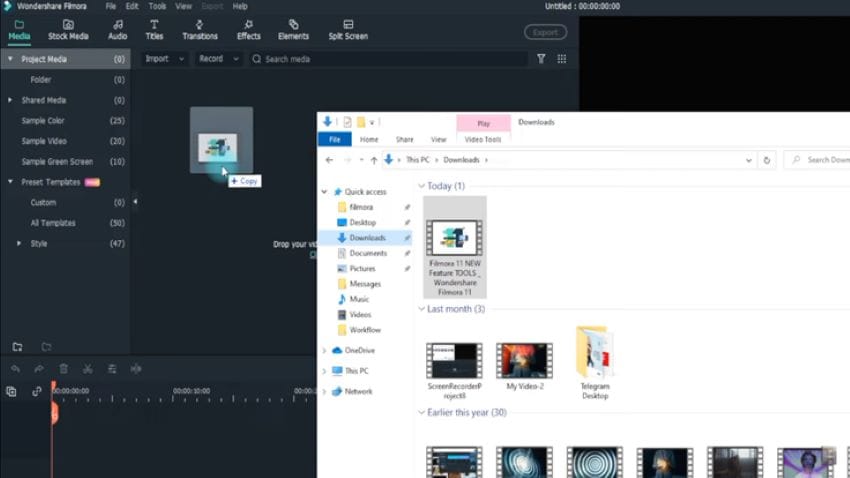Expand the OneDrive node
Image resolution: width=850 pixels, height=478 pixels.
tap(324, 351)
